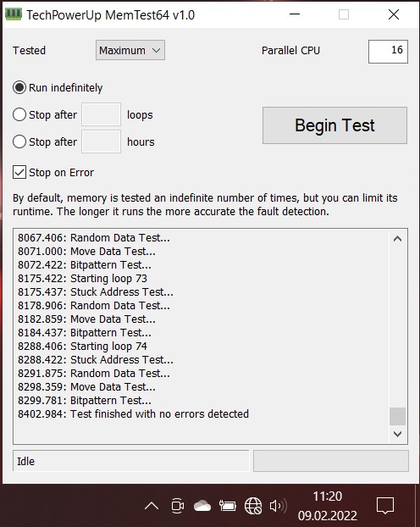Click the log scrollbar down arrow
420x527 pixels.
397,434
